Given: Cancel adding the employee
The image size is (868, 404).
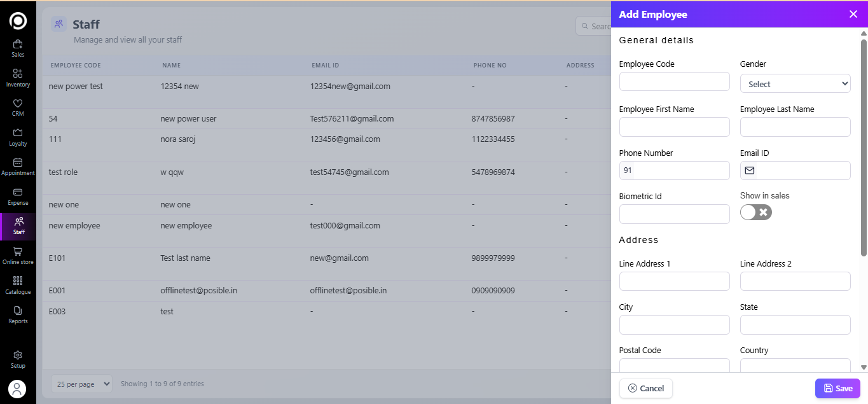Looking at the screenshot, I should (x=645, y=388).
